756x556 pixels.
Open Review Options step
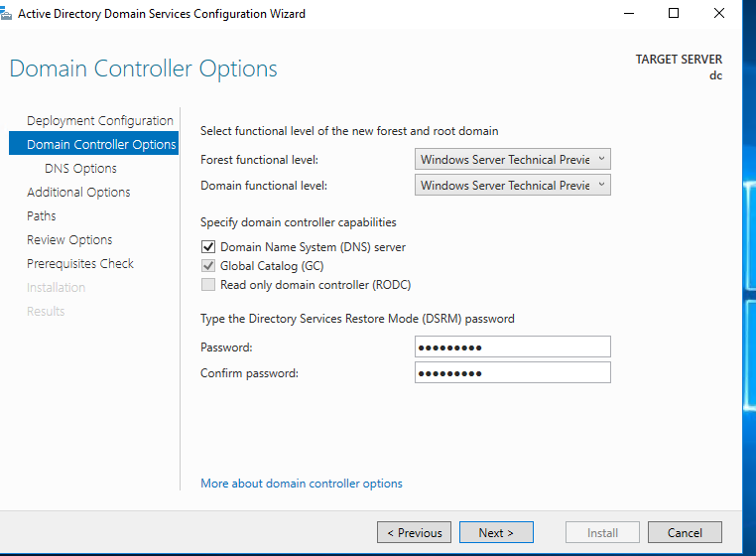pos(69,240)
